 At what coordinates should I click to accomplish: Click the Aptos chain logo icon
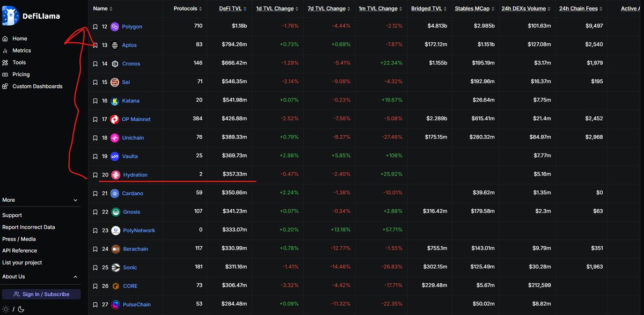coord(114,45)
